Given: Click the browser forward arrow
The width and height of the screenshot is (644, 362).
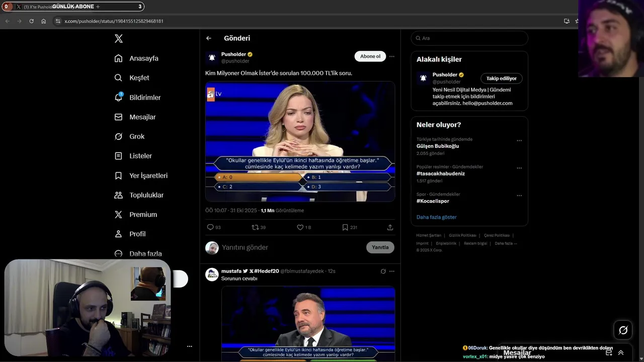Looking at the screenshot, I should 19,21.
